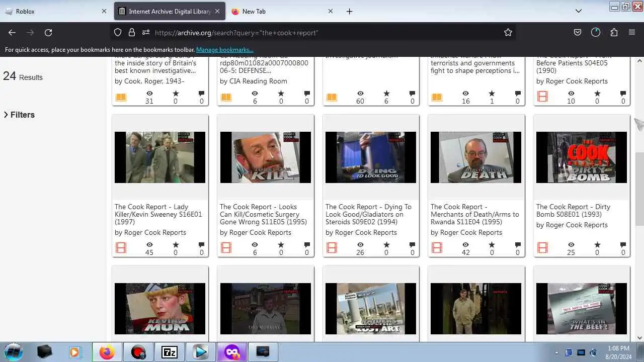Open the Windows Start menu
The image size is (644, 362).
click(x=13, y=352)
